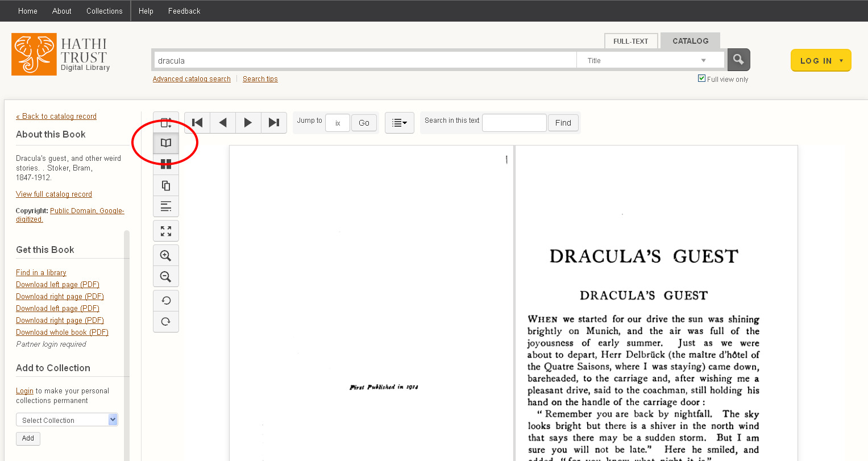This screenshot has width=868, height=461.
Task: Expand the Select Collection dropdown
Action: (x=67, y=420)
